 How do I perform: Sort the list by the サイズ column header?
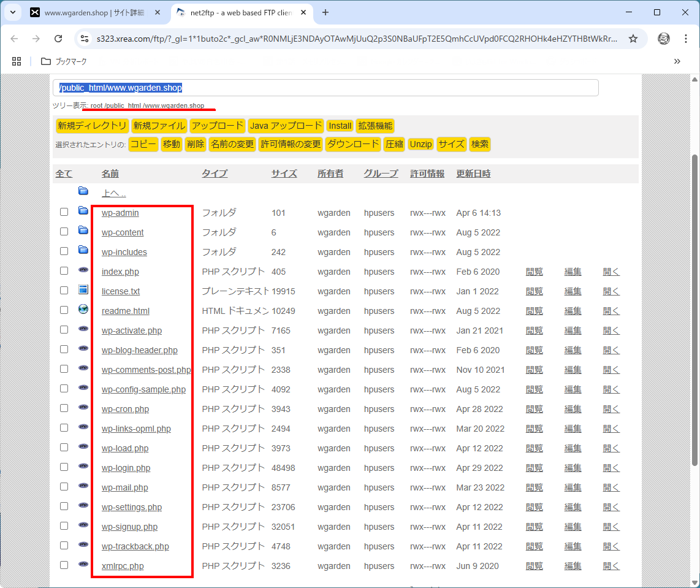[284, 174]
